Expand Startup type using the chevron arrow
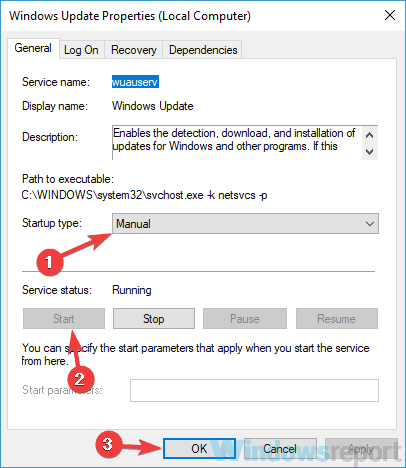 pos(370,224)
